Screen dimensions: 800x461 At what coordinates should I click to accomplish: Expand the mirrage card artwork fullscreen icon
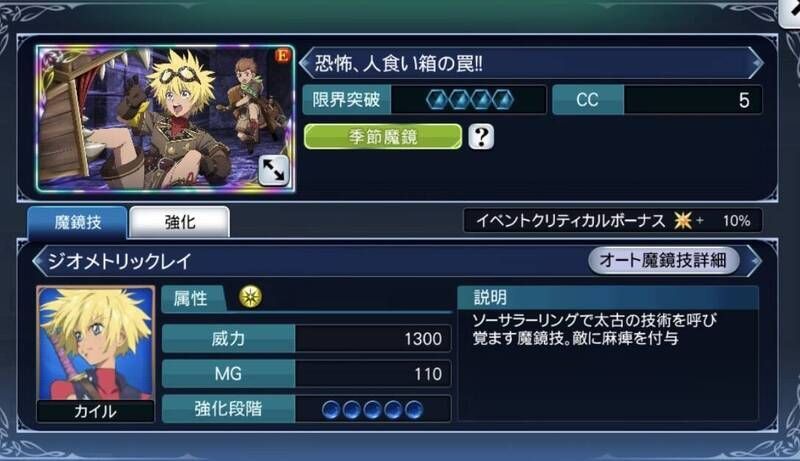(273, 170)
